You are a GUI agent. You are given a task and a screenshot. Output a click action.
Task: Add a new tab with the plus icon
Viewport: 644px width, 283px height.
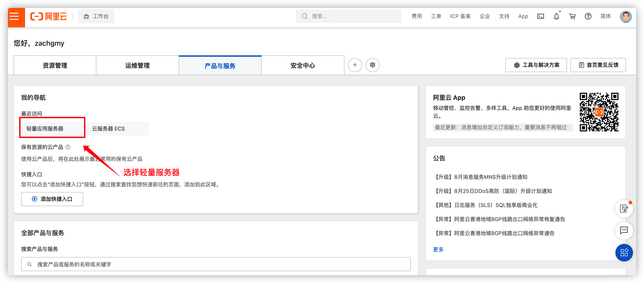click(x=355, y=65)
